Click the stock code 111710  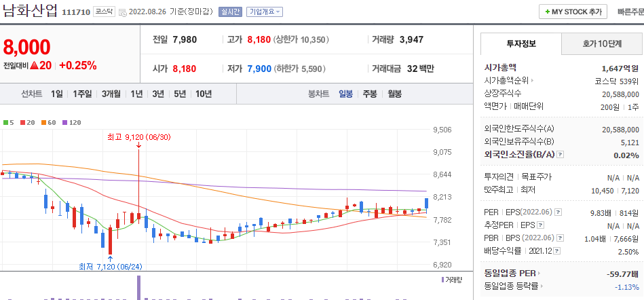(x=76, y=12)
